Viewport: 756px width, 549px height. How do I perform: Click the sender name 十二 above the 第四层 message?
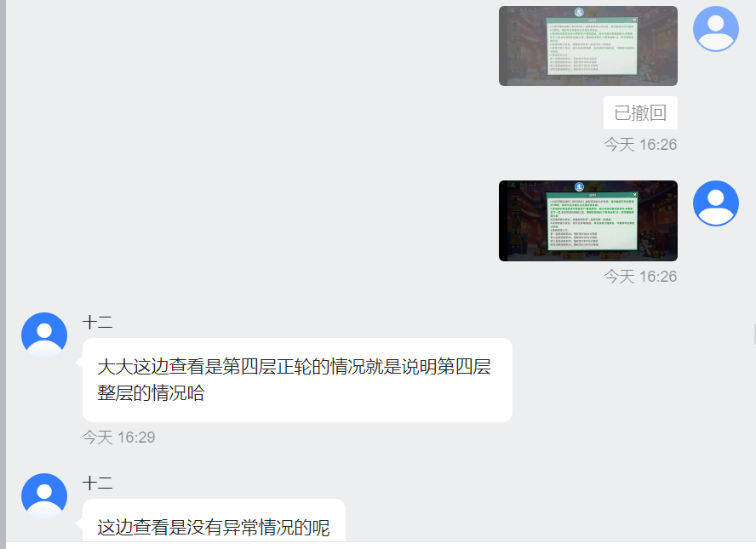[x=98, y=323]
